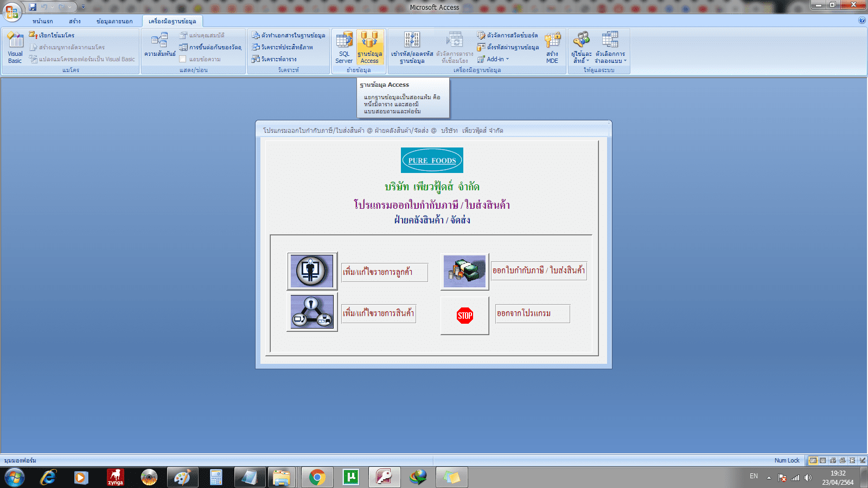Open the Windows Start button
The image size is (868, 488).
[x=15, y=478]
